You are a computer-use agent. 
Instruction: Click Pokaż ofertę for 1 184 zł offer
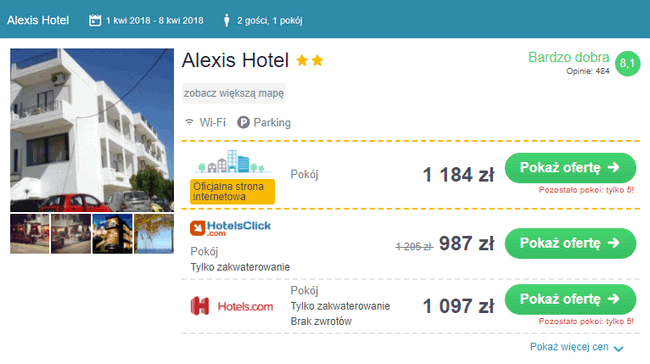pyautogui.click(x=570, y=168)
